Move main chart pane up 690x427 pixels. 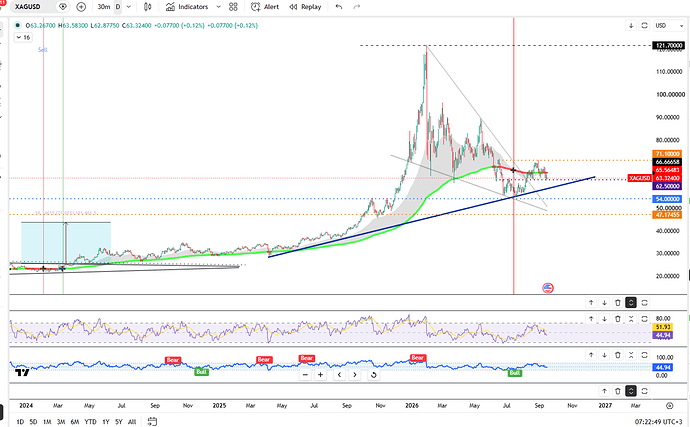591,303
